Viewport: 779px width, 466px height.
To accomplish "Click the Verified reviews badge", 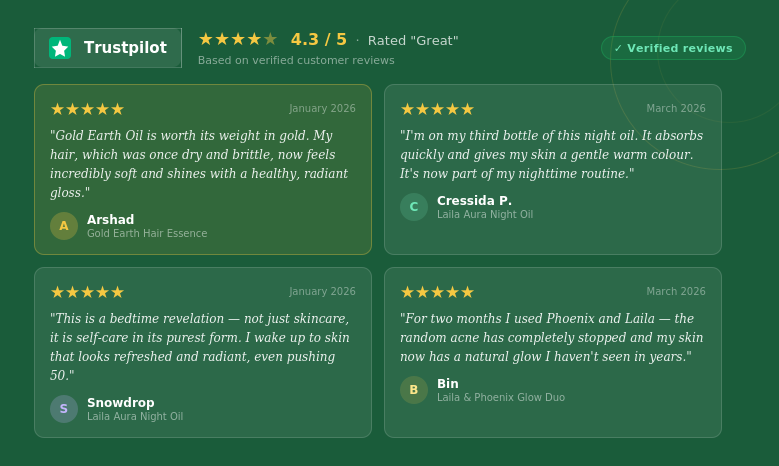I will [x=673, y=48].
